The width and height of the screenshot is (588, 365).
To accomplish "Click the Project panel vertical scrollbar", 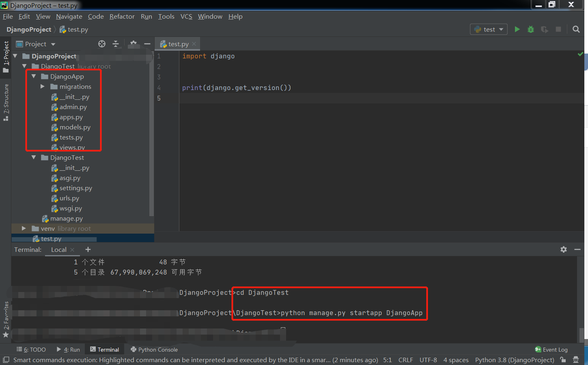I will click(x=151, y=134).
